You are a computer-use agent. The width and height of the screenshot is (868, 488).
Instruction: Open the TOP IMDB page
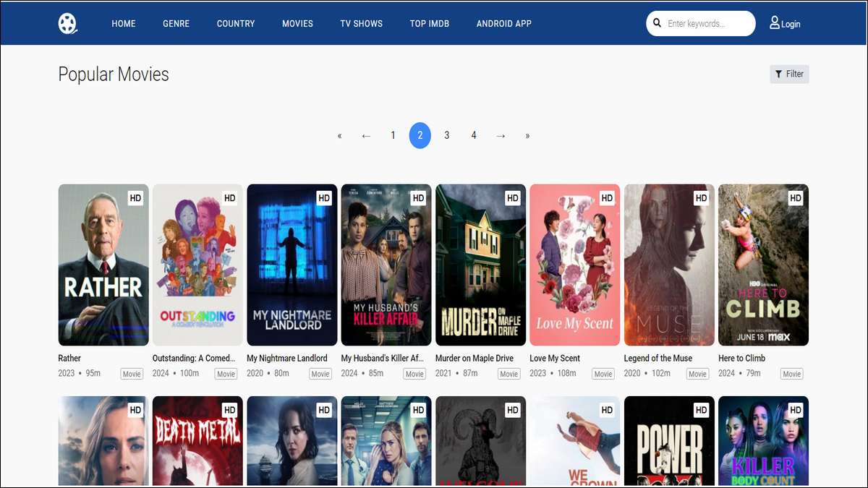[430, 23]
